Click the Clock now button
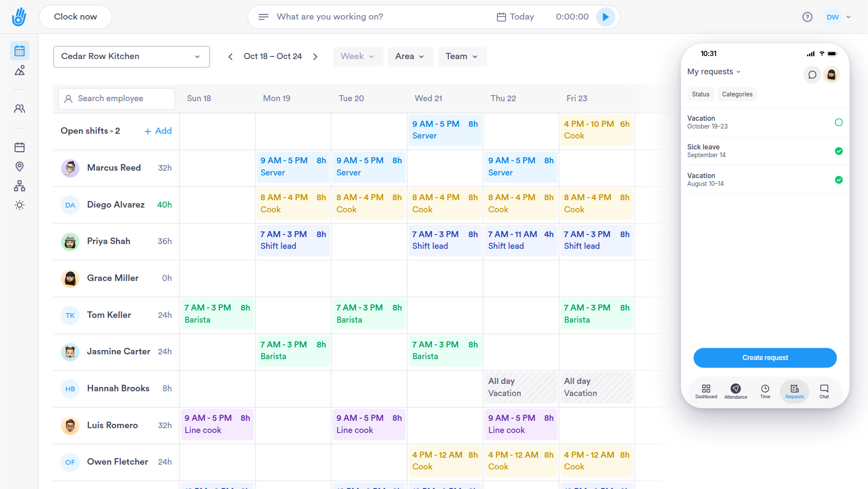Screen dimensions: 868x489 click(x=76, y=17)
